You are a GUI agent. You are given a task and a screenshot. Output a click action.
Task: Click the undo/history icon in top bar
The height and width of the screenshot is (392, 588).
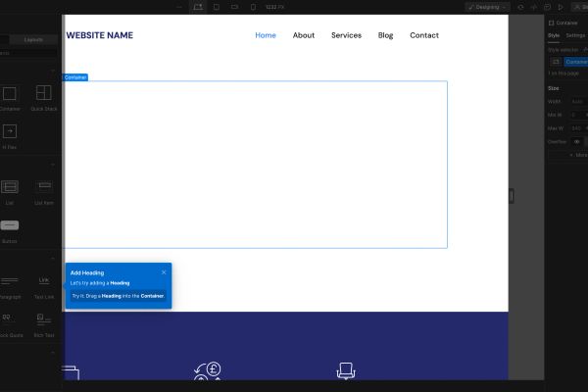(520, 7)
